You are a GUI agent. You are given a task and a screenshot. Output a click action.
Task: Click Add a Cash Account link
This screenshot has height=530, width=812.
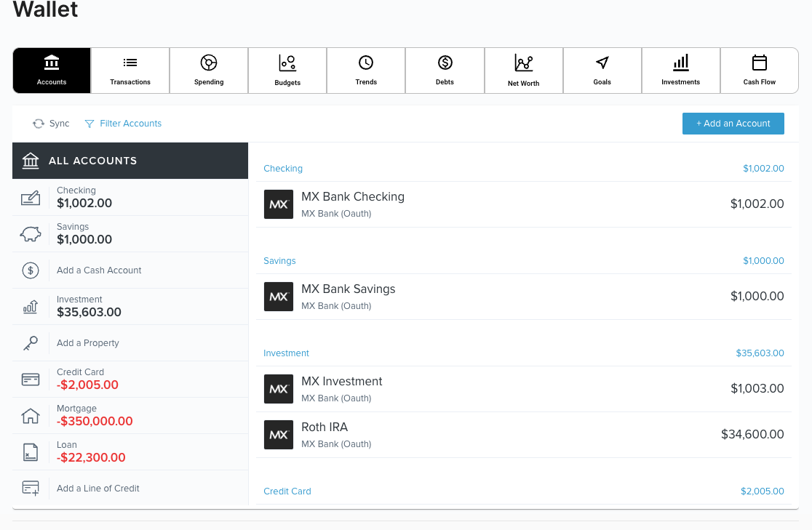[99, 270]
